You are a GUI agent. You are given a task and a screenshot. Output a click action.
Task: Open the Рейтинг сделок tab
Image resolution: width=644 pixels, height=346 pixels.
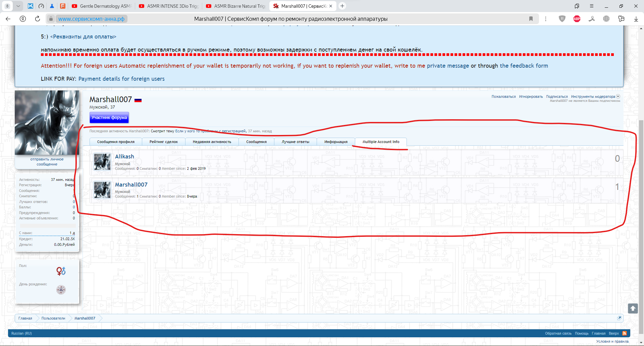[163, 142]
